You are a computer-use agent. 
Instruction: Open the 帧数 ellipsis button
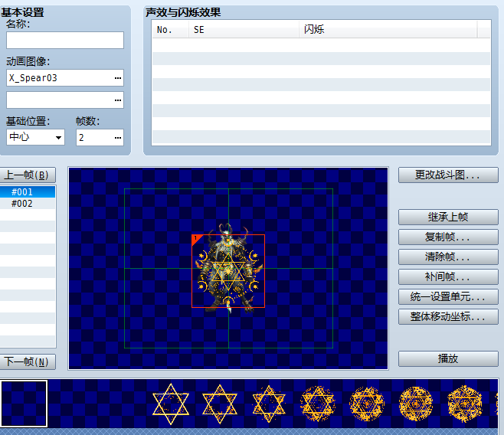pyautogui.click(x=118, y=138)
